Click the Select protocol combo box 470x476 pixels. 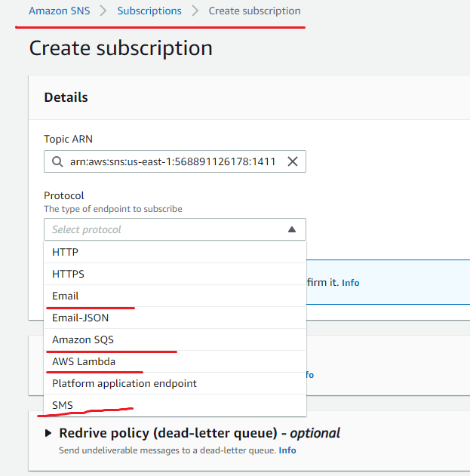[175, 229]
